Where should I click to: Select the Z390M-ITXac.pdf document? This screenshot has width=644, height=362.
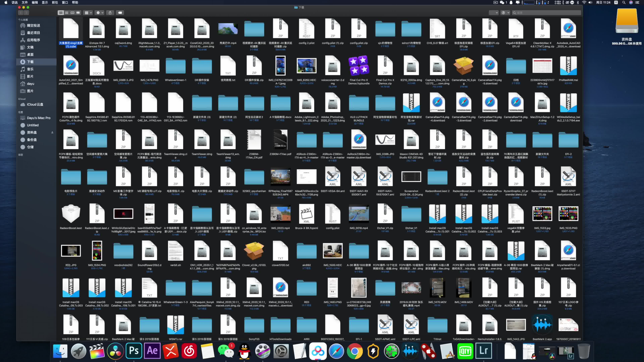pos(280,140)
